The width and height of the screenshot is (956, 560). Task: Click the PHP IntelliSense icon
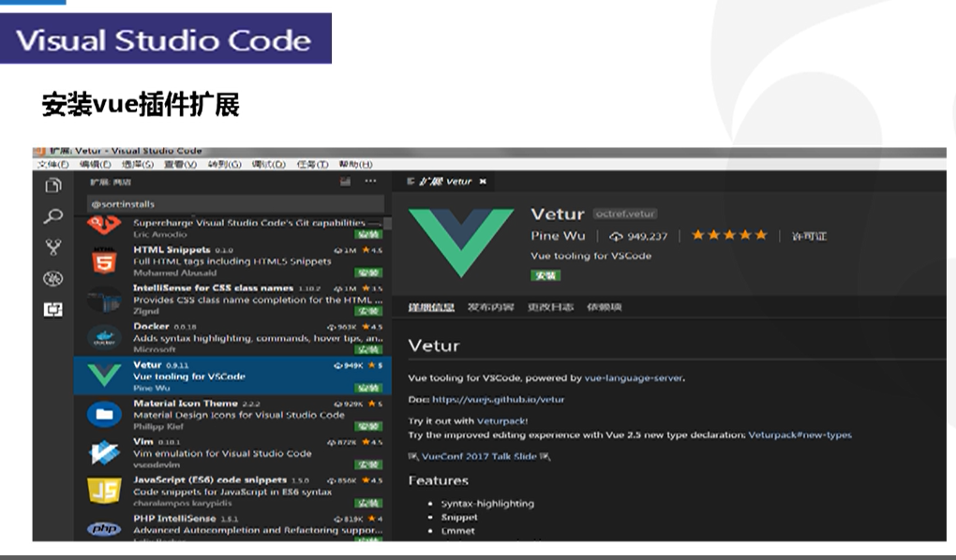pos(104,528)
